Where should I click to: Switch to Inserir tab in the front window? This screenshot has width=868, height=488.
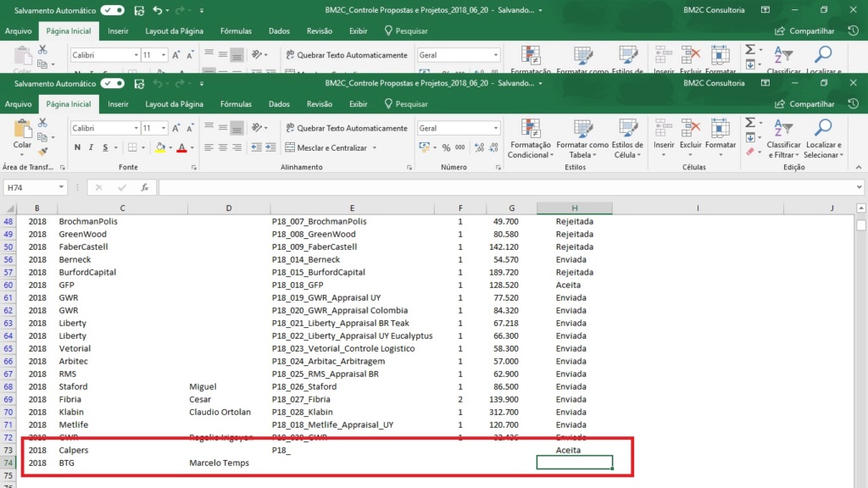click(x=118, y=104)
